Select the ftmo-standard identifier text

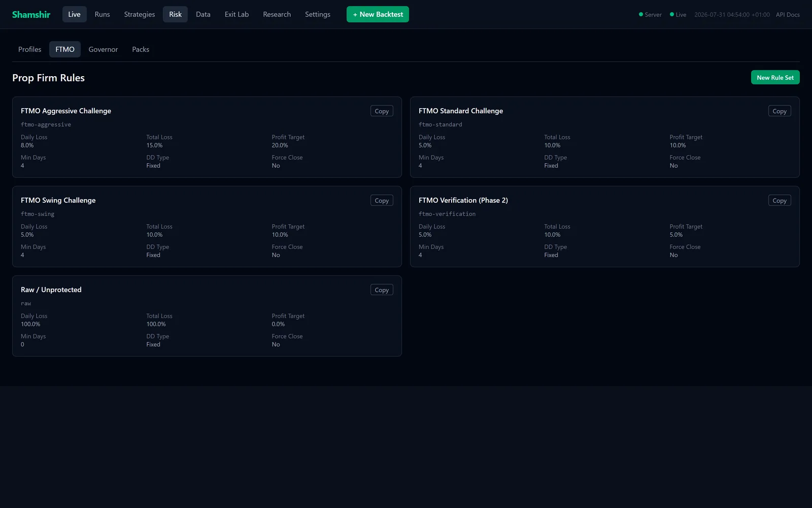441,124
